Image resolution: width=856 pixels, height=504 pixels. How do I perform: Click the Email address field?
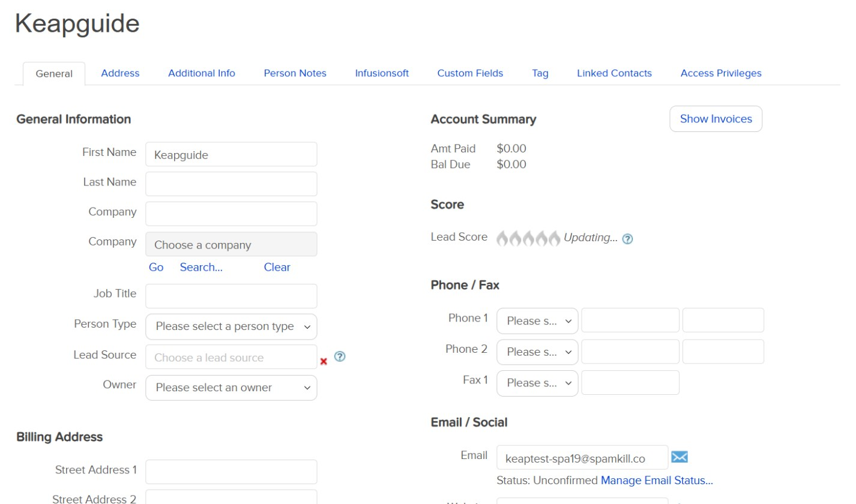point(582,457)
